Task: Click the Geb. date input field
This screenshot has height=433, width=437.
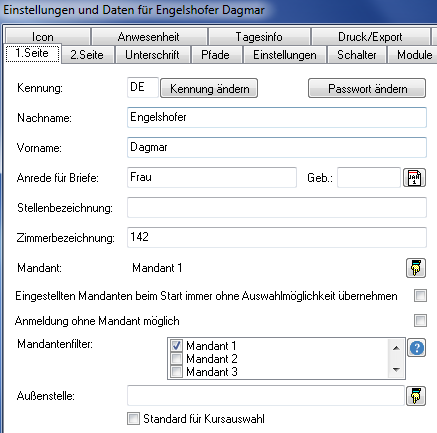Action: tap(369, 177)
